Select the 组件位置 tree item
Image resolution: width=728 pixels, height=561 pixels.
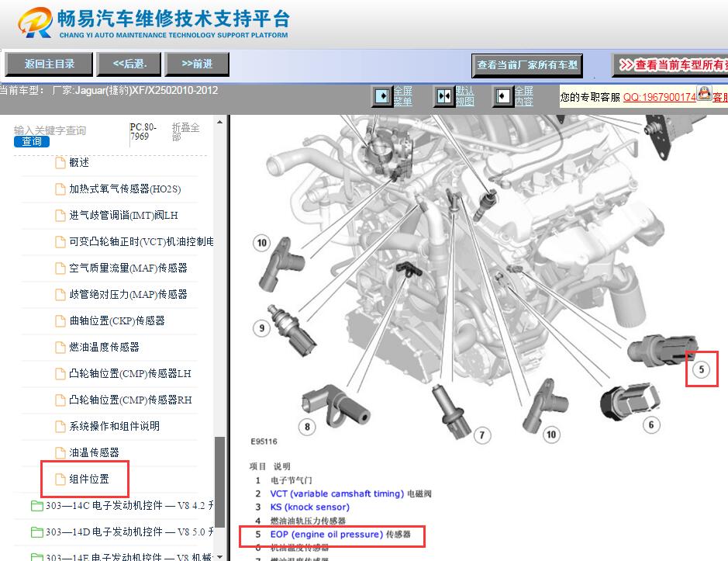coord(89,480)
